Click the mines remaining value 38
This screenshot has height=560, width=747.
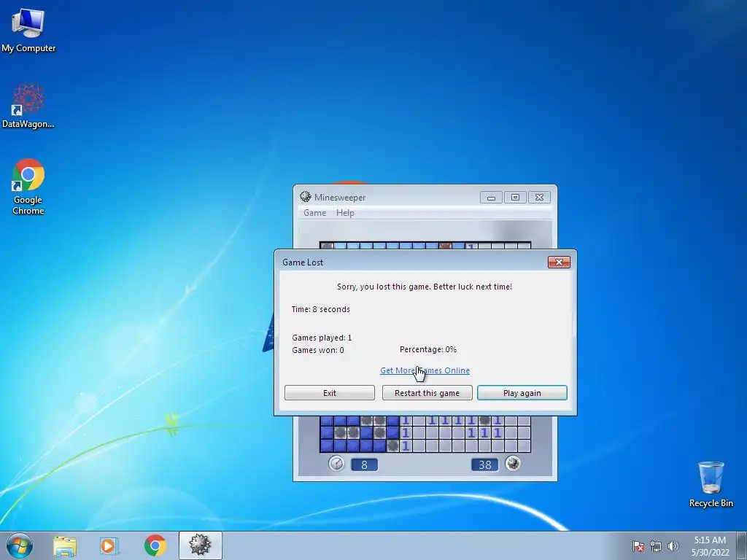point(484,464)
